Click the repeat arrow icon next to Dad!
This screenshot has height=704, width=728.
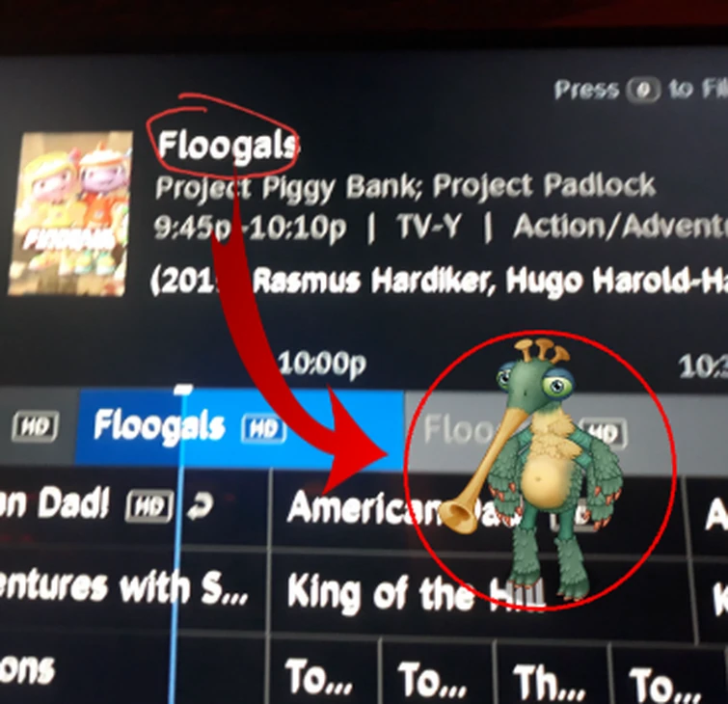click(x=201, y=505)
